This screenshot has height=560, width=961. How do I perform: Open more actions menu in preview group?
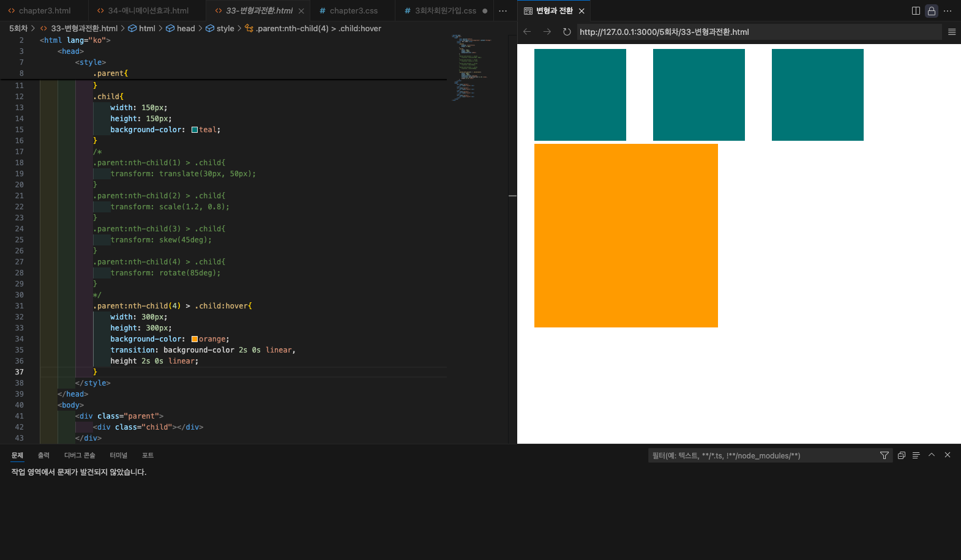(x=948, y=11)
